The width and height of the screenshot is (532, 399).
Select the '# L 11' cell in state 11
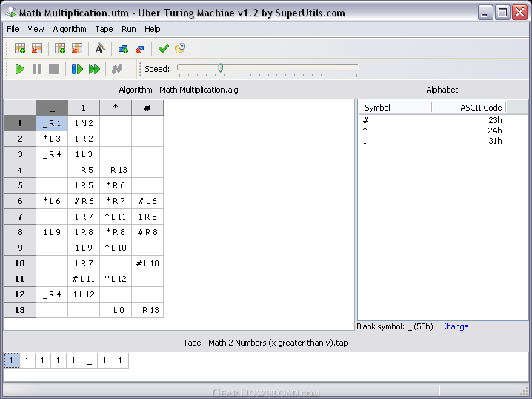[x=84, y=279]
